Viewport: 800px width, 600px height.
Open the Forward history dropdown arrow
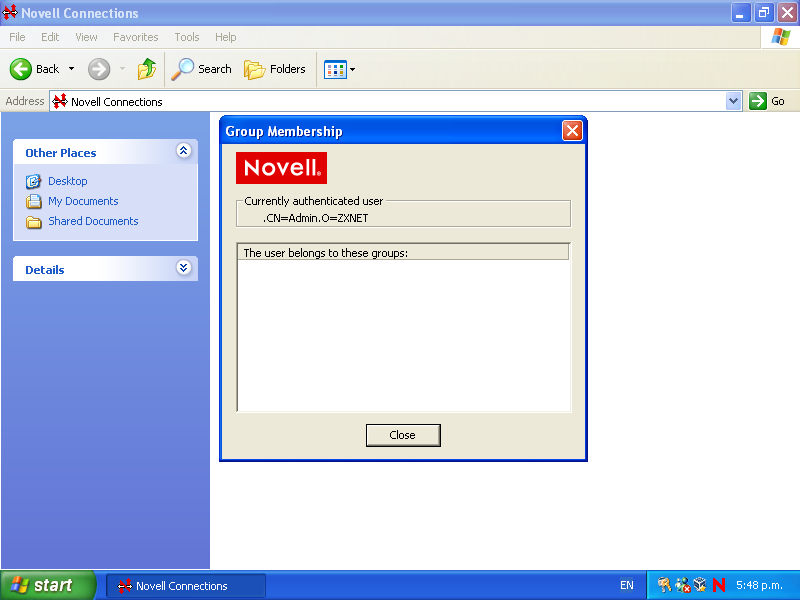122,69
